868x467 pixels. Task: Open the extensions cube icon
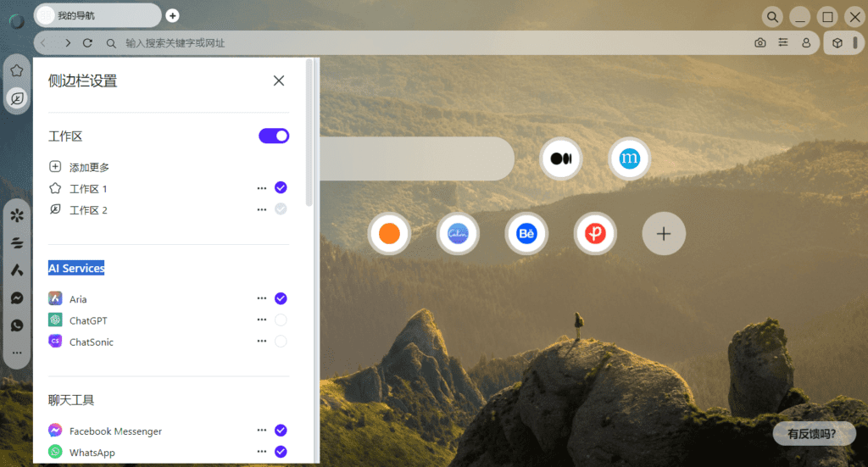pyautogui.click(x=837, y=42)
